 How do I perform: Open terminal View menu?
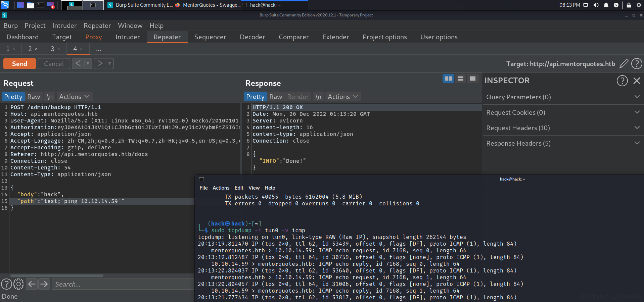[254, 188]
